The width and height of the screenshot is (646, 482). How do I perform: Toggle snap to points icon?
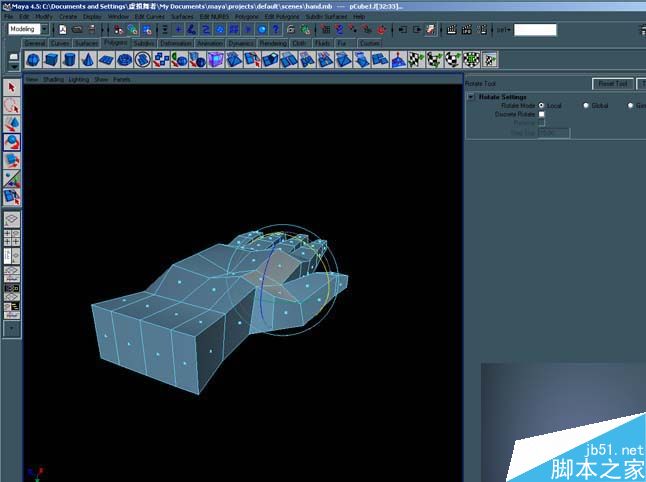[x=353, y=29]
